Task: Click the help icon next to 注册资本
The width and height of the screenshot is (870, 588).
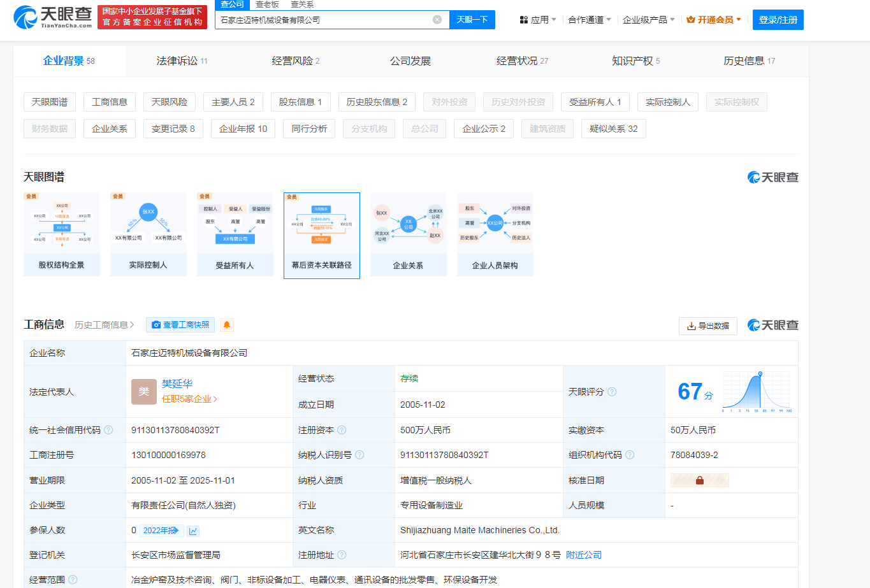Action: pyautogui.click(x=342, y=430)
